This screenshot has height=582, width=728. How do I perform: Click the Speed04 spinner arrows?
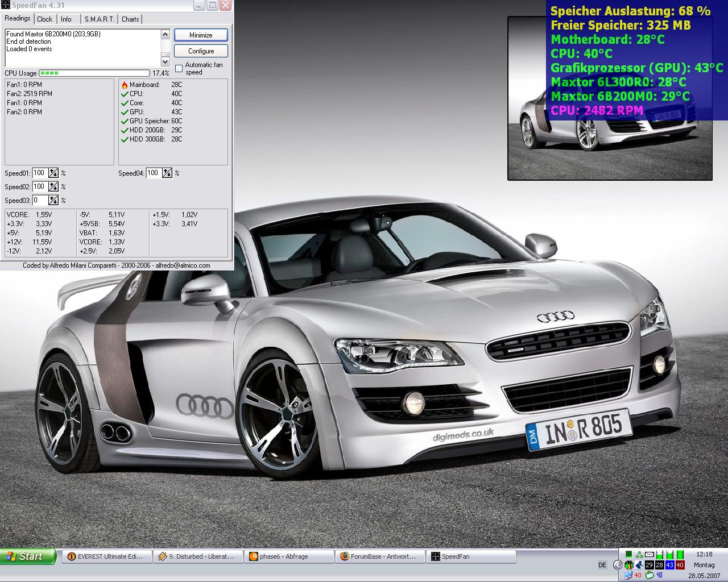click(167, 173)
